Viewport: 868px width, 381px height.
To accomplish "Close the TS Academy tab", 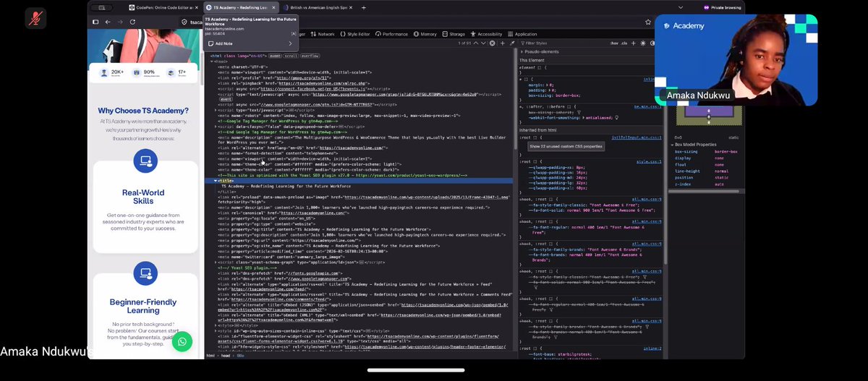I will click(x=273, y=7).
